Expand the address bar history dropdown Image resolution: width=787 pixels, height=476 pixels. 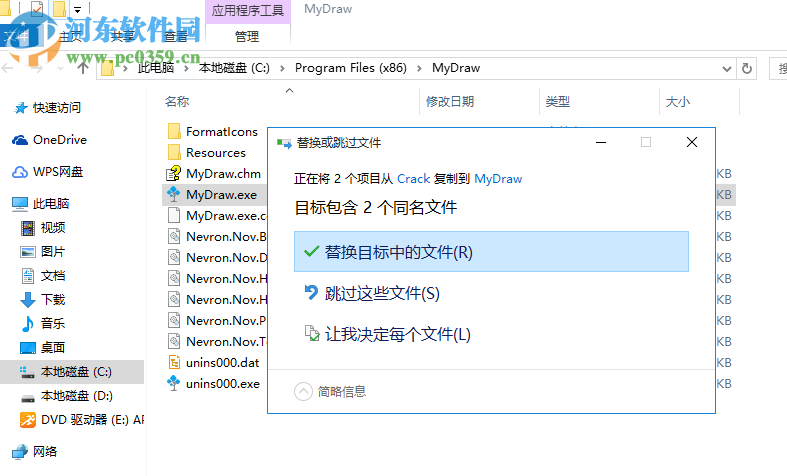[726, 69]
